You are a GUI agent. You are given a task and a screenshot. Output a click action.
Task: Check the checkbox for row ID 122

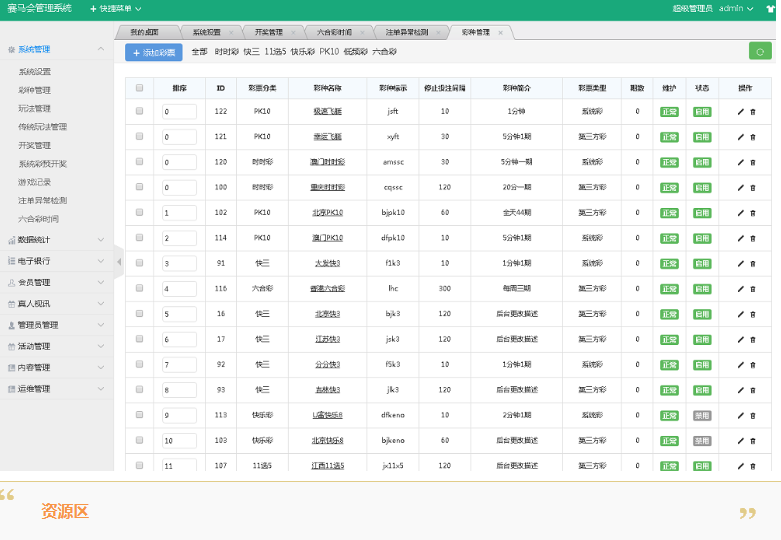pyautogui.click(x=139, y=111)
